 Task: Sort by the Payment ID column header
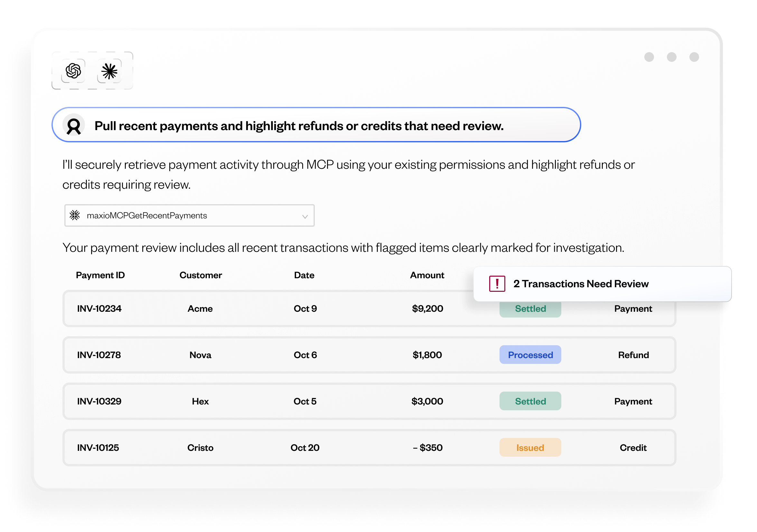click(100, 275)
